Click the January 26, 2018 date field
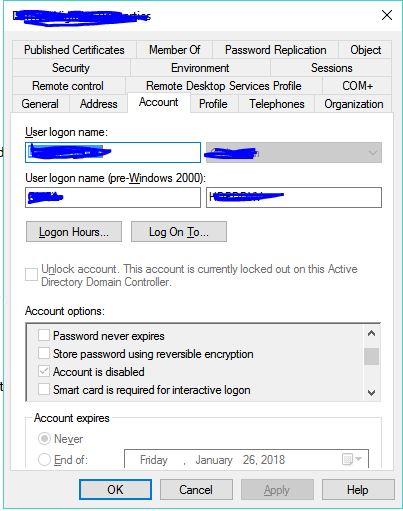Screen dimensions: 403x511 click(x=246, y=459)
